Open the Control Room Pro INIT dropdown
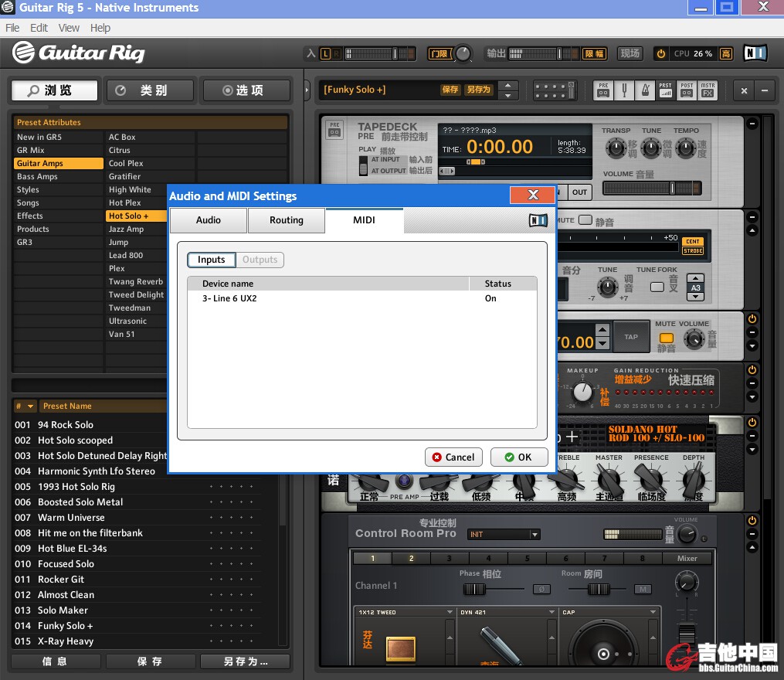The height and width of the screenshot is (680, 784). 504,535
